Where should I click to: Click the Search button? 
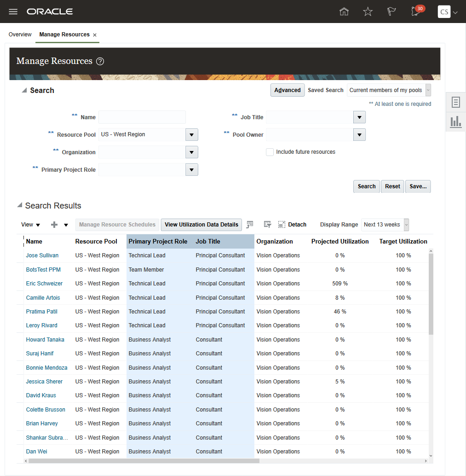[367, 186]
